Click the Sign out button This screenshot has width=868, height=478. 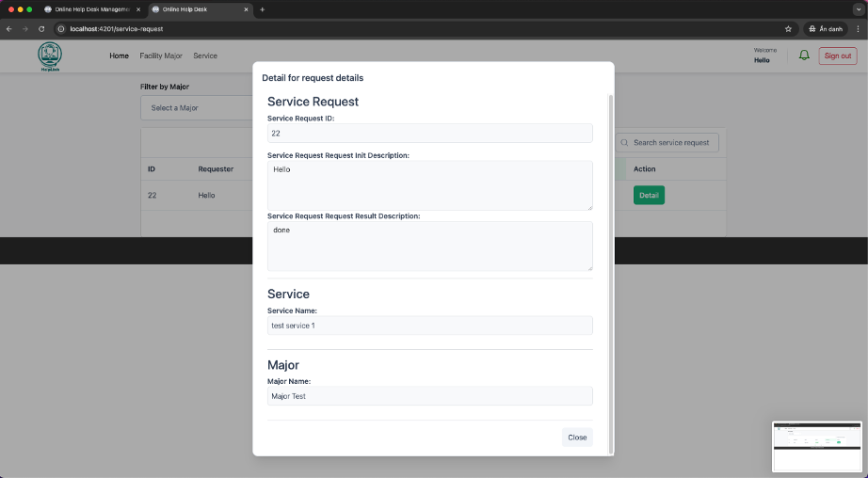click(x=838, y=56)
